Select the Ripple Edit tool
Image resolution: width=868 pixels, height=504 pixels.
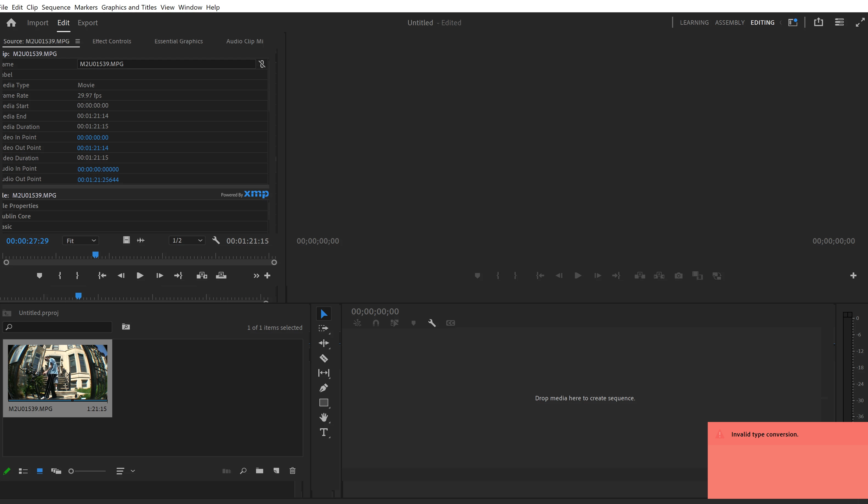click(324, 343)
